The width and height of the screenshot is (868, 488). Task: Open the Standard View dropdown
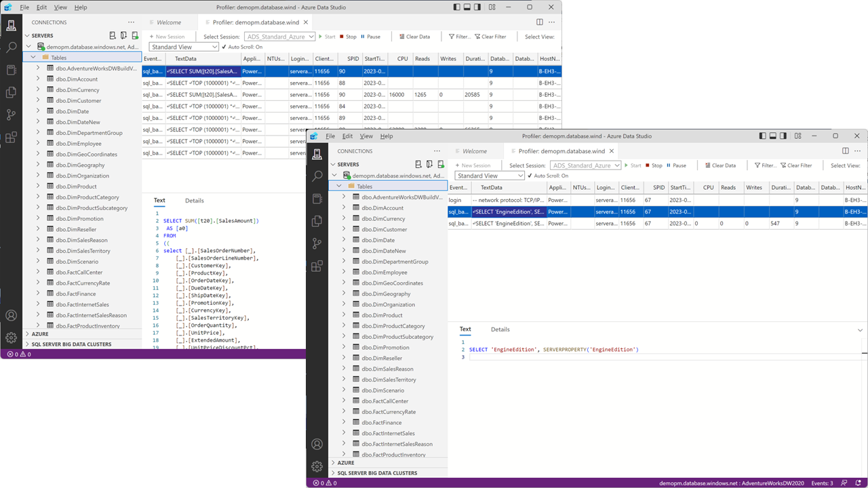pyautogui.click(x=489, y=175)
